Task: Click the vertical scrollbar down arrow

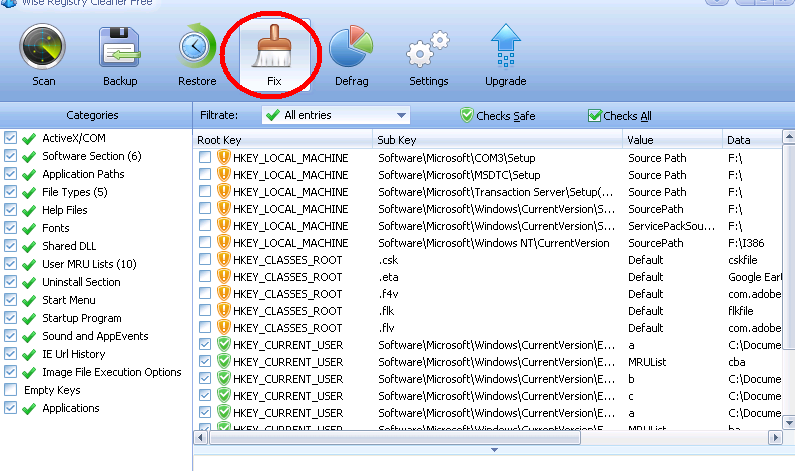Action: [x=789, y=422]
